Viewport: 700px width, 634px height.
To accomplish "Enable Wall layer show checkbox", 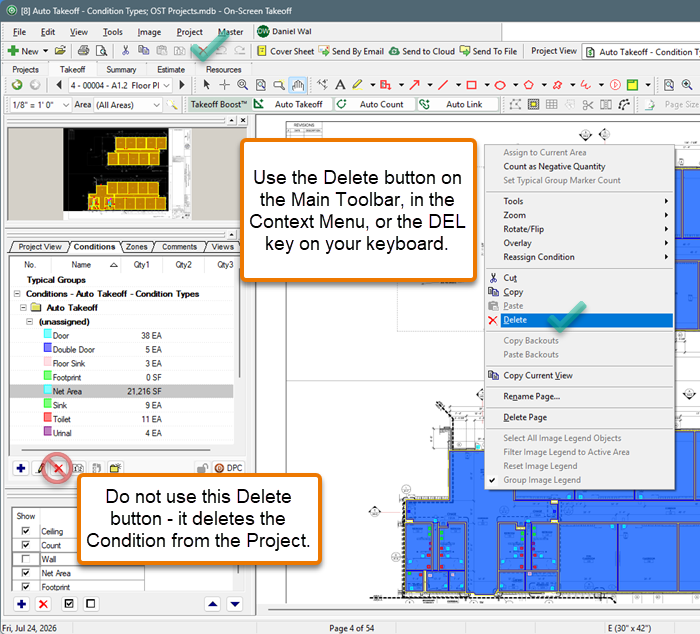I will [x=26, y=559].
